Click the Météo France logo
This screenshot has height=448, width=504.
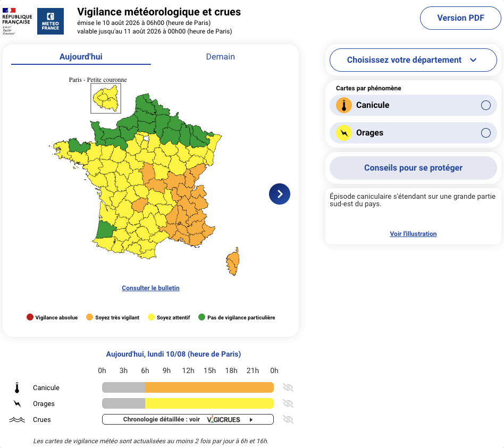click(51, 21)
